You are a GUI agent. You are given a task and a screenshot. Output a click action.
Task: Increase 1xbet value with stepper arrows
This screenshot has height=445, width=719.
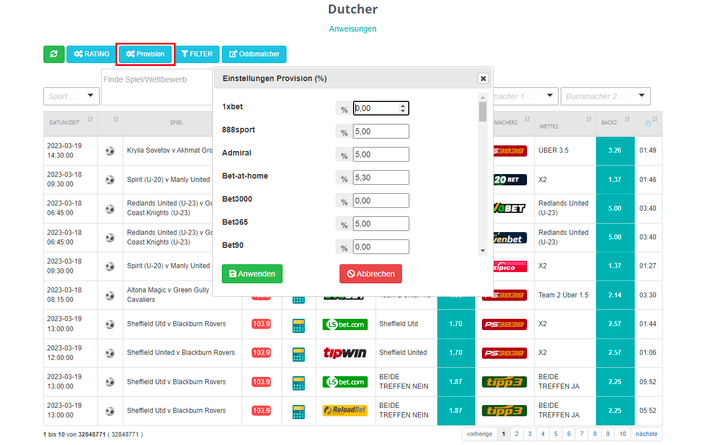pyautogui.click(x=403, y=106)
